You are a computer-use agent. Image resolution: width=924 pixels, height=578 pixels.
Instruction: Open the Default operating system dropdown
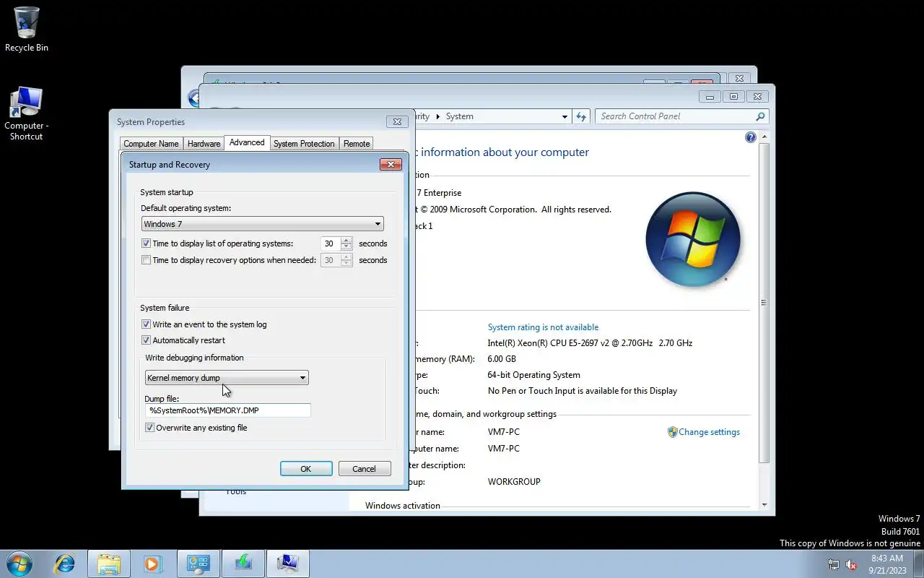point(263,224)
